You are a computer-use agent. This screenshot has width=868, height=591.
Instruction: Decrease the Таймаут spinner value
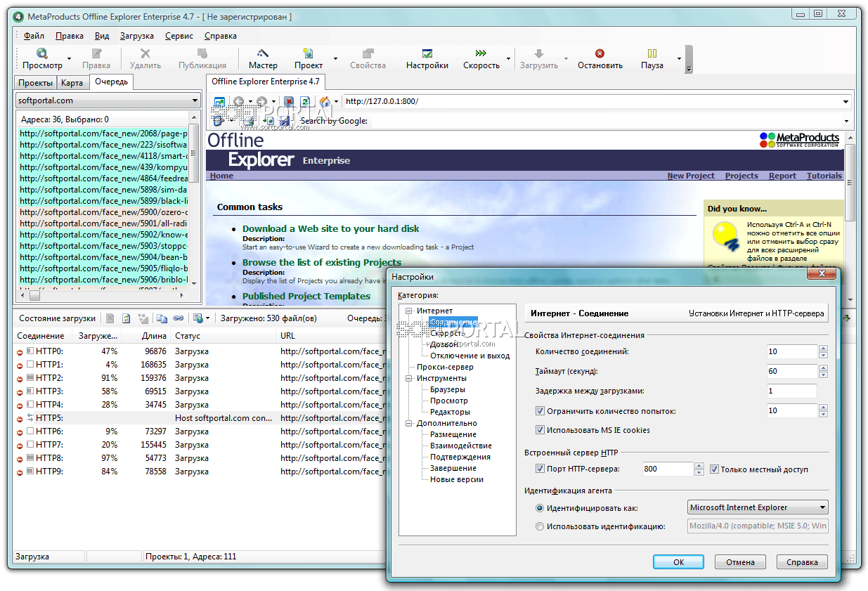tap(822, 375)
